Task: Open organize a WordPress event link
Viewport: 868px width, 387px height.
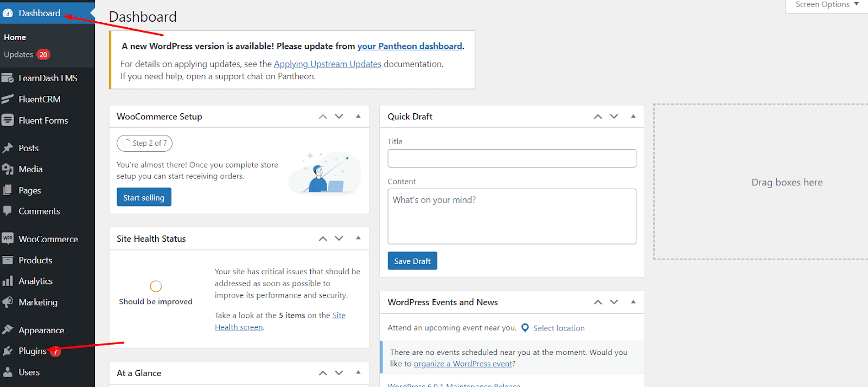Action: click(463, 364)
